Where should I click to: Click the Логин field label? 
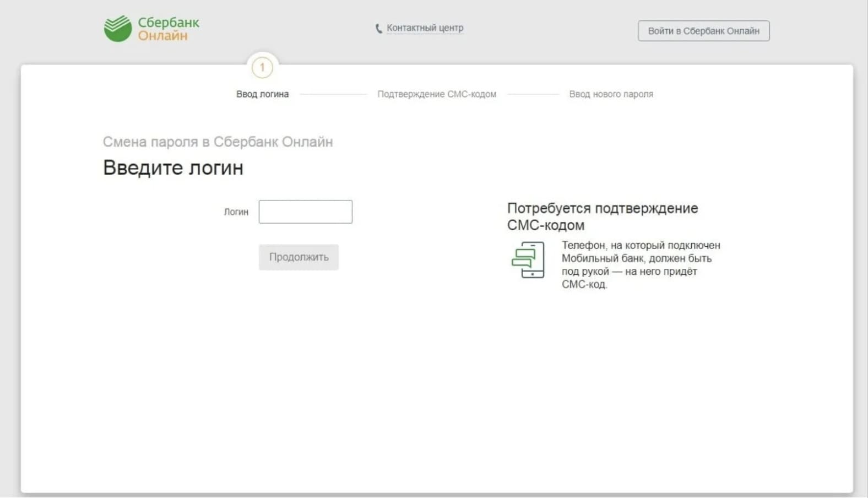pyautogui.click(x=236, y=212)
